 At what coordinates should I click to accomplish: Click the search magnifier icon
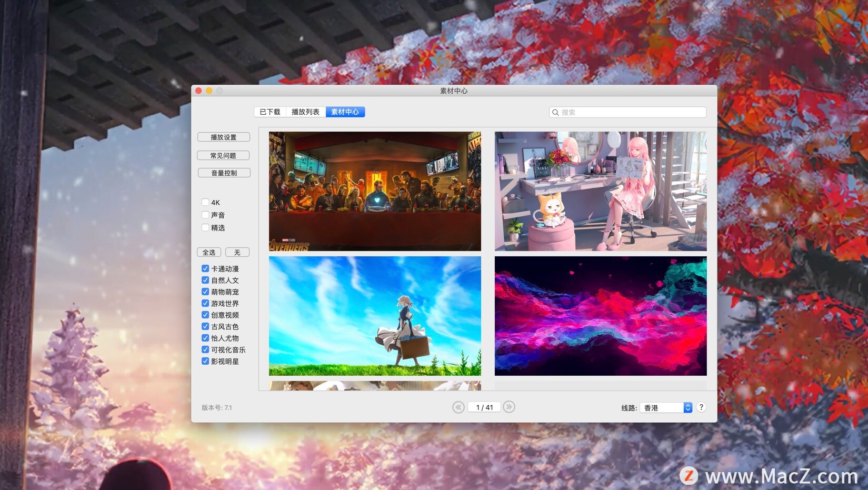click(555, 112)
